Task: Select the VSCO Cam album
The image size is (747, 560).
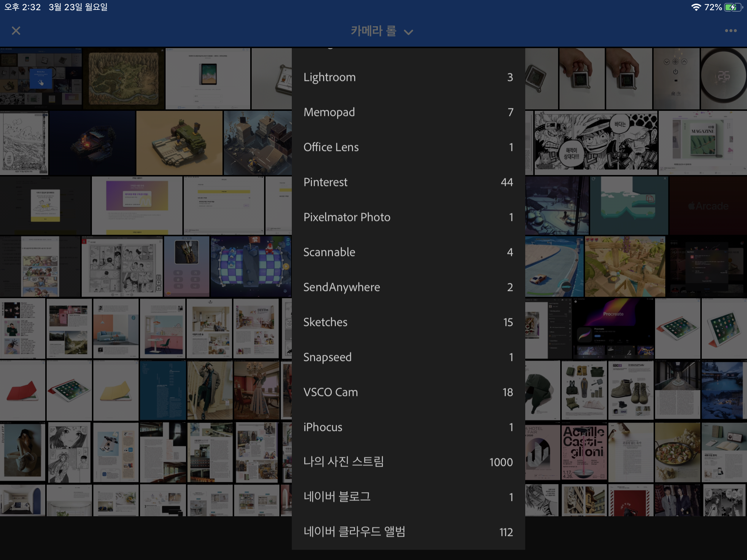Action: (x=408, y=392)
